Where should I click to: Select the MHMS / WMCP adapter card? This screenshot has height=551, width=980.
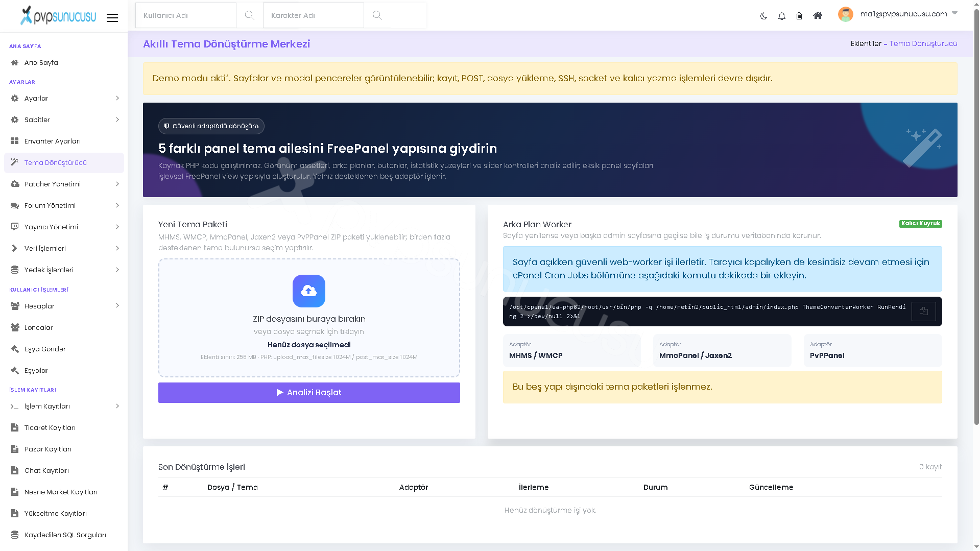coord(572,350)
